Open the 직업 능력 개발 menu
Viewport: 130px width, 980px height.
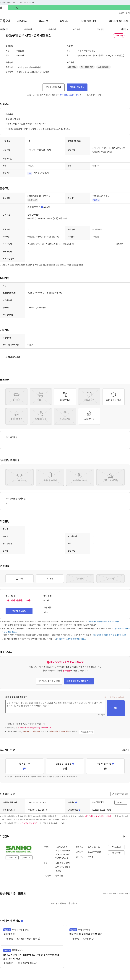tap(89, 21)
